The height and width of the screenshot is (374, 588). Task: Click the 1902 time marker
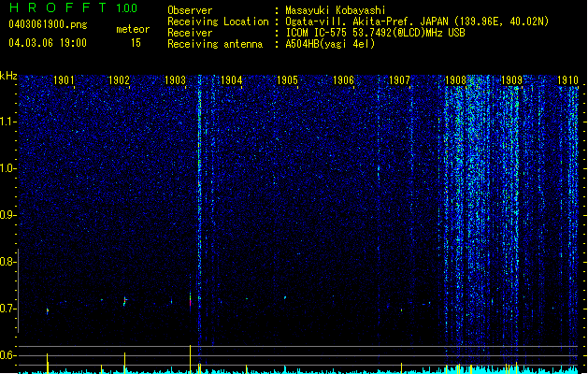point(119,79)
